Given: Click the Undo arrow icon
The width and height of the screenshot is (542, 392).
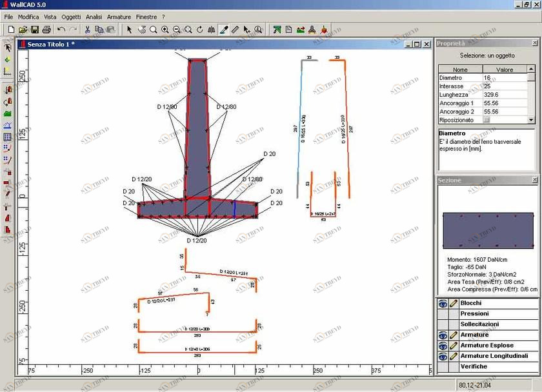Looking at the screenshot, I should click(x=61, y=30).
